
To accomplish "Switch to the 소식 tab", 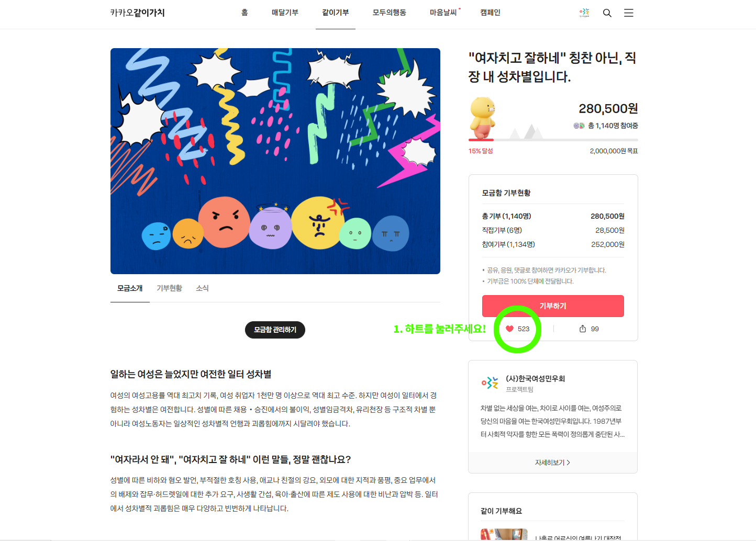I will tap(202, 288).
